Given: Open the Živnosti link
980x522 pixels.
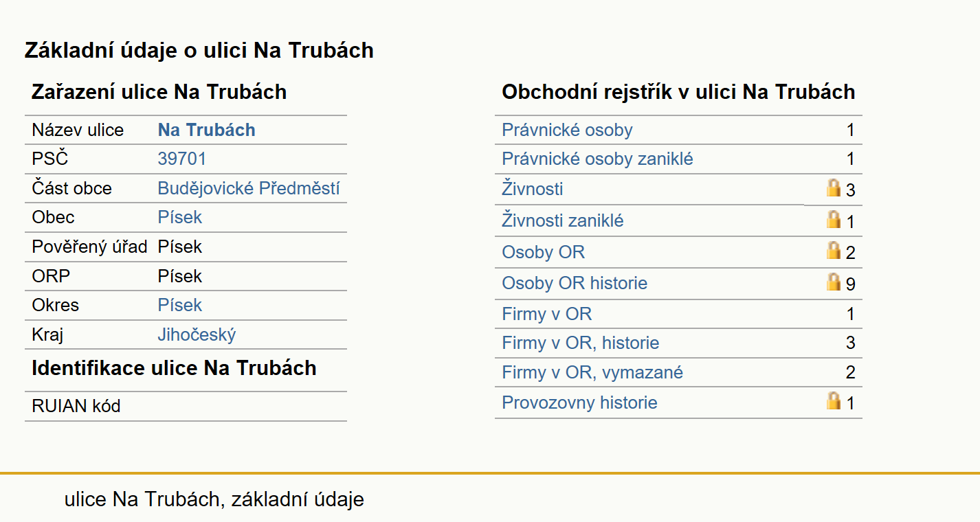Looking at the screenshot, I should tap(532, 189).
